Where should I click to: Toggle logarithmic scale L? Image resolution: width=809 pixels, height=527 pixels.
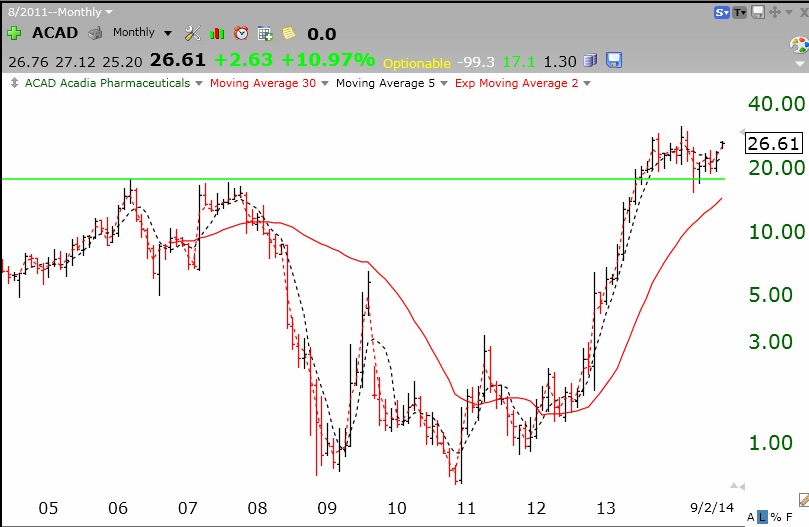(763, 517)
